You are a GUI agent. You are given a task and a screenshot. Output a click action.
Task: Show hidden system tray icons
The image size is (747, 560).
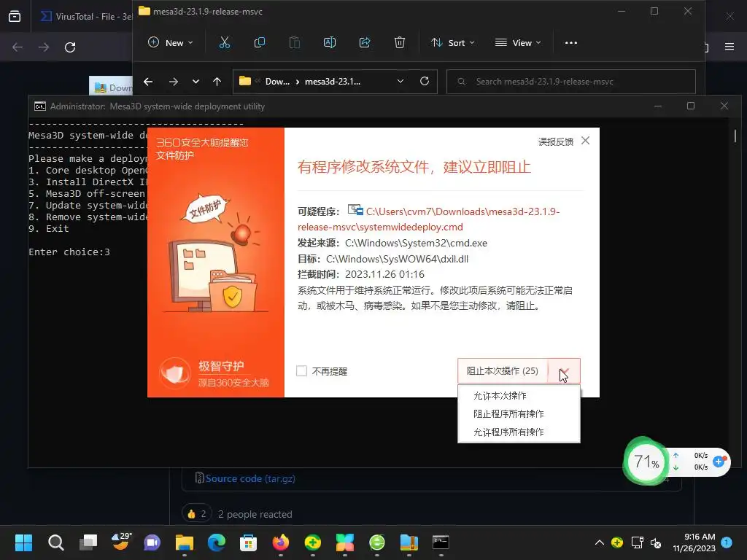click(x=600, y=542)
